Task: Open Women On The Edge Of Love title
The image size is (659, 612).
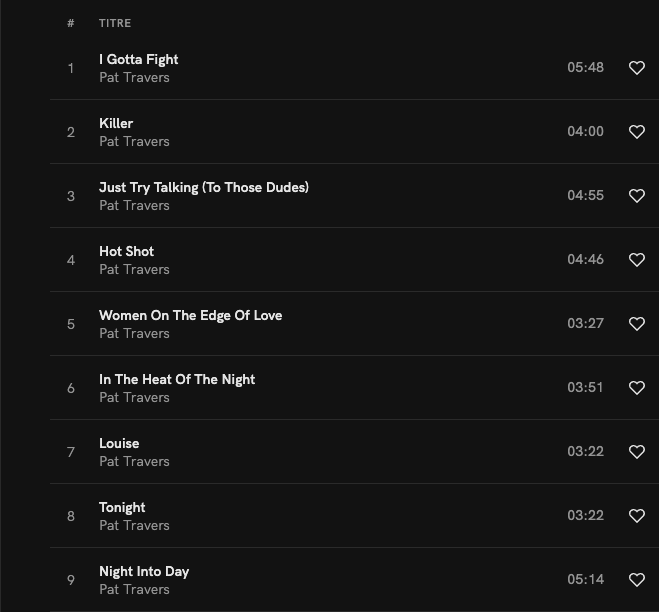Action: click(190, 315)
